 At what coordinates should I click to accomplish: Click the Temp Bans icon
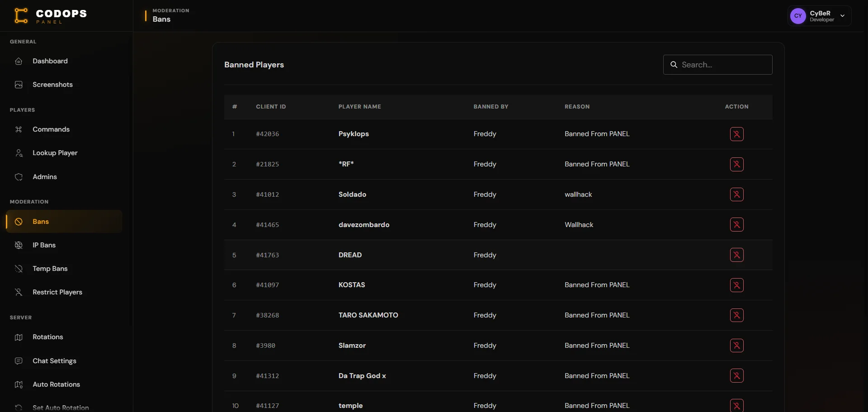tap(19, 269)
